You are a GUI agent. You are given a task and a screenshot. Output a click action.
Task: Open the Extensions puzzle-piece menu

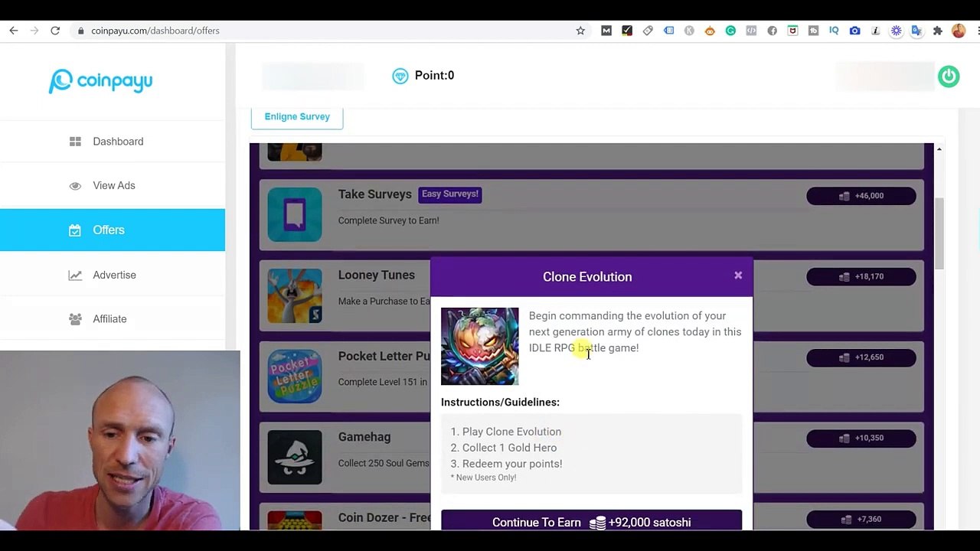pyautogui.click(x=937, y=31)
